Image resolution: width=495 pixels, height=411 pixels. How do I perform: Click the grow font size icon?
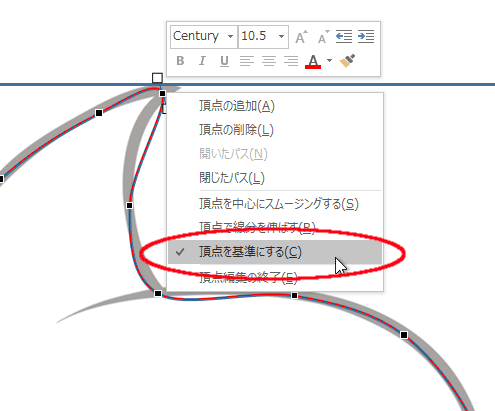[301, 37]
